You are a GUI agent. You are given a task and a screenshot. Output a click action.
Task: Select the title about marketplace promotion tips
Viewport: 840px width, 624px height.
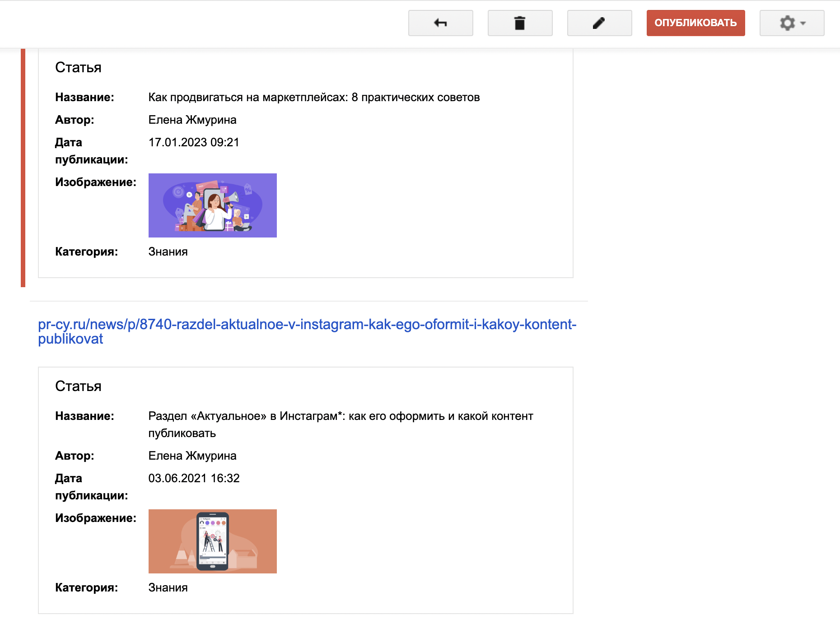(314, 98)
